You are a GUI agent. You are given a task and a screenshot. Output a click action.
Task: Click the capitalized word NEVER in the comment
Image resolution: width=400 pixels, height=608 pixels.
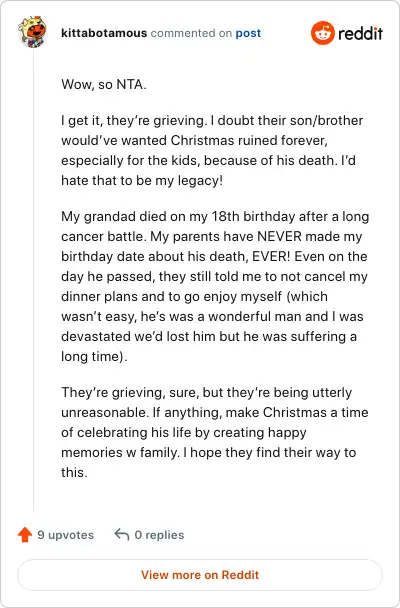(282, 236)
